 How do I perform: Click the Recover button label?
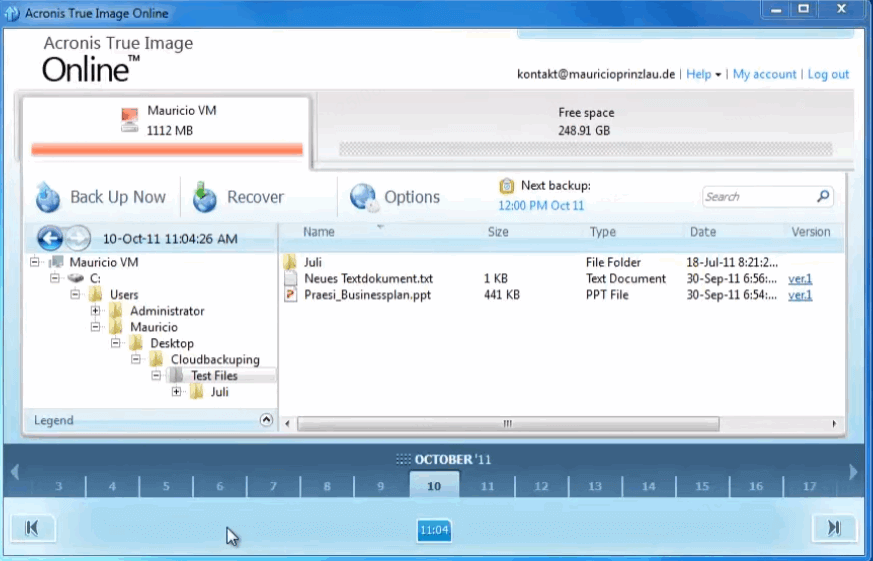pyautogui.click(x=256, y=197)
